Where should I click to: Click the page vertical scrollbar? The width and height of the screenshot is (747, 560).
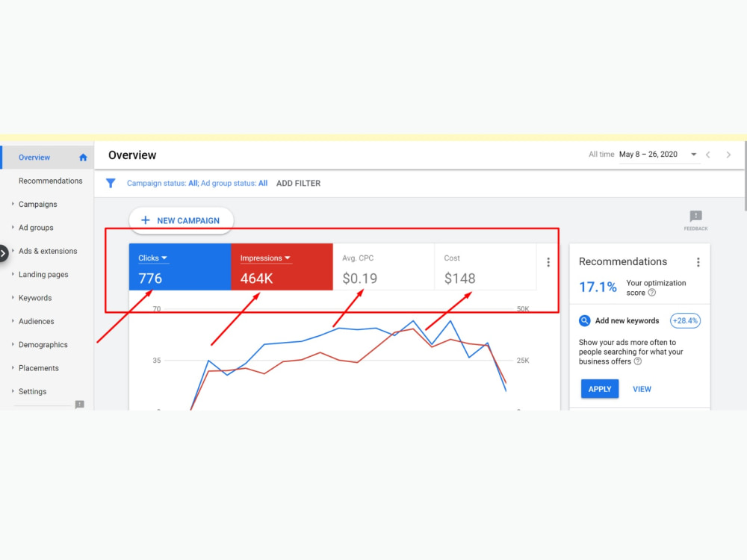745,176
